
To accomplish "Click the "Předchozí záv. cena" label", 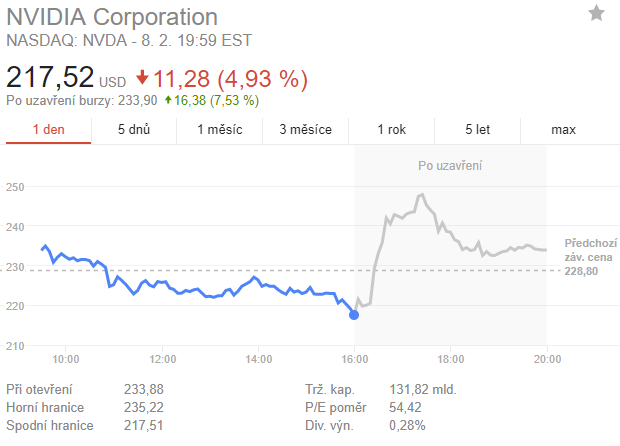I will 590,250.
